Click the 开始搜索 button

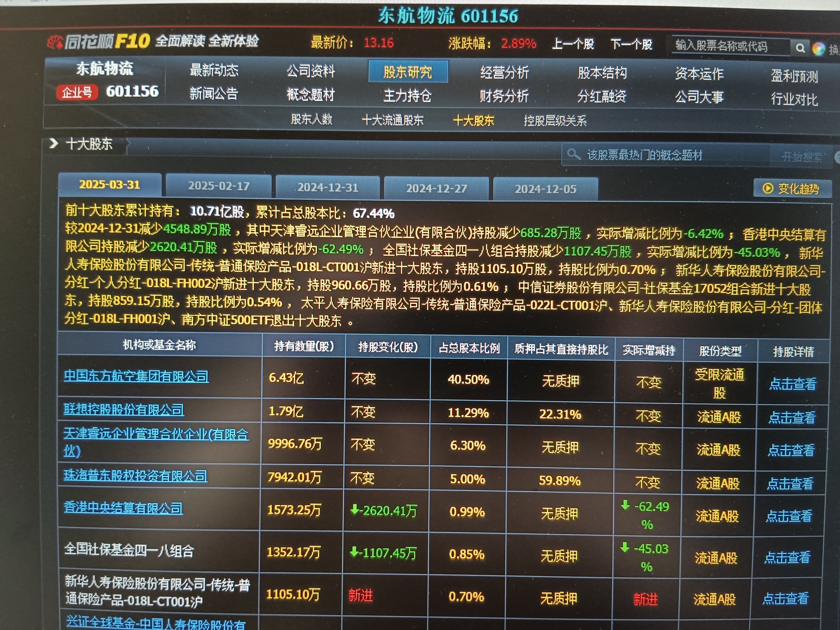[801, 157]
